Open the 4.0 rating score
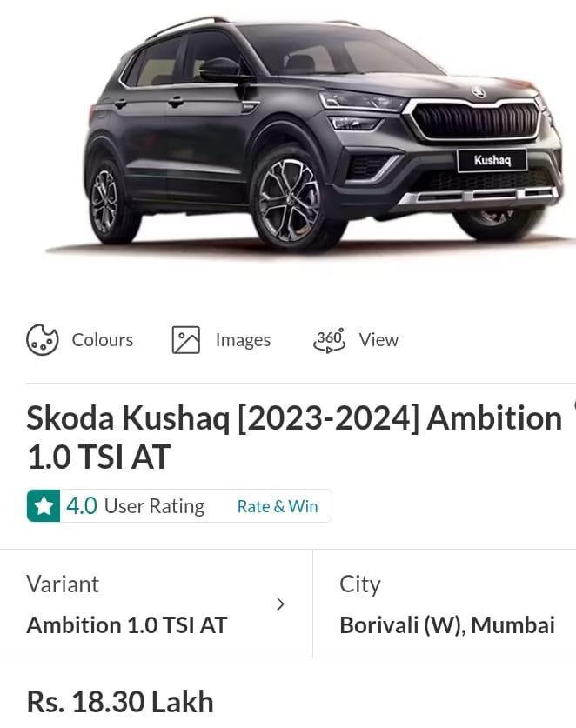The height and width of the screenshot is (728, 576). tap(82, 506)
